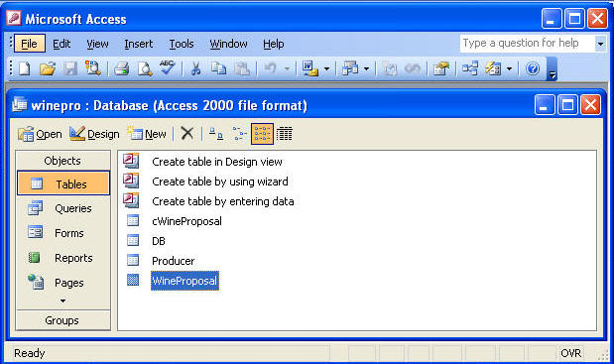Screen dimensions: 614x364
Task: Open the Edit menu
Action: tap(61, 44)
